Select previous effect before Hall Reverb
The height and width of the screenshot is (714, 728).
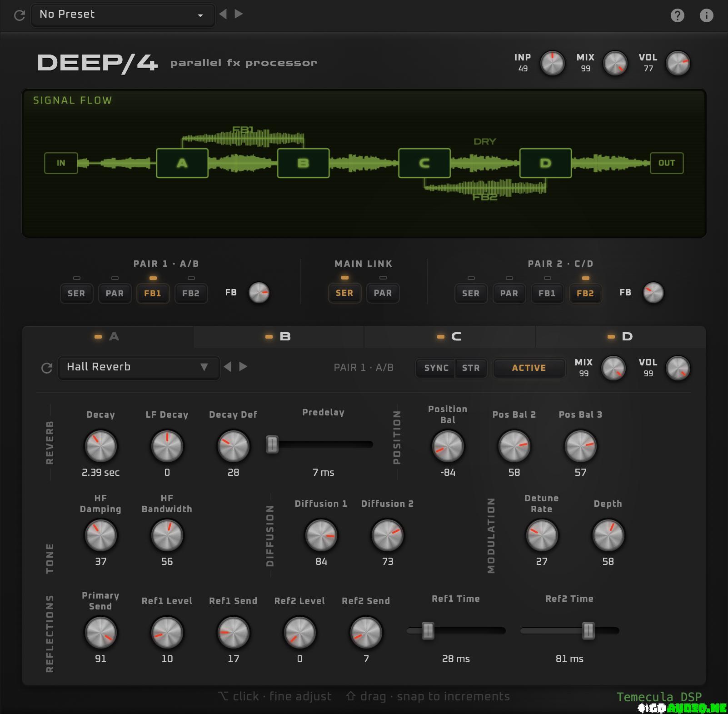coord(228,366)
